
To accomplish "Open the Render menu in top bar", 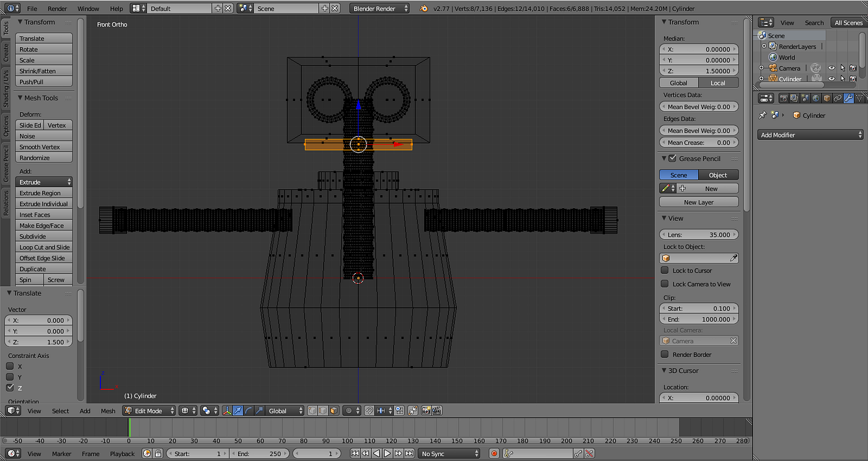I will click(x=57, y=9).
